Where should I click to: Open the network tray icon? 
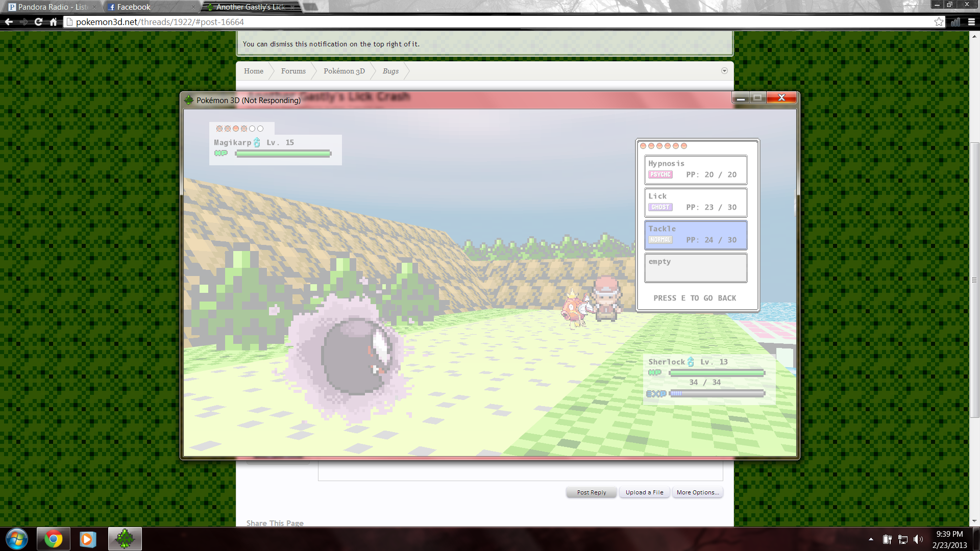pyautogui.click(x=903, y=539)
